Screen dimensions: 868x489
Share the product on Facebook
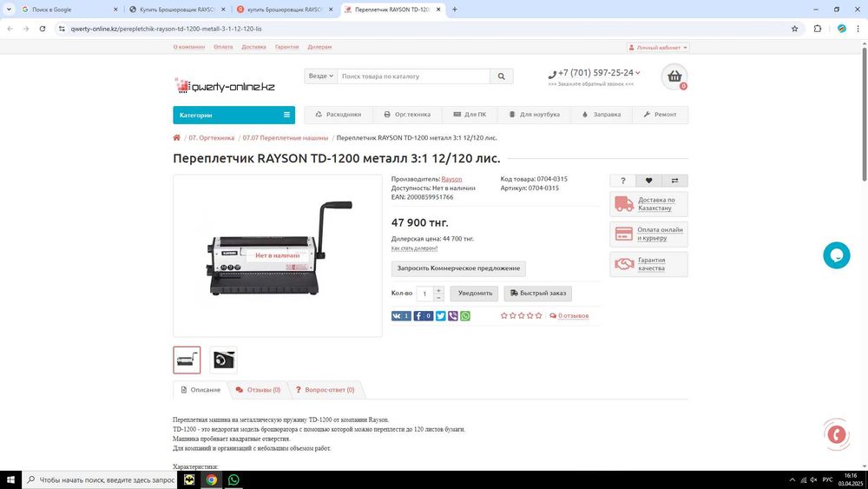423,315
